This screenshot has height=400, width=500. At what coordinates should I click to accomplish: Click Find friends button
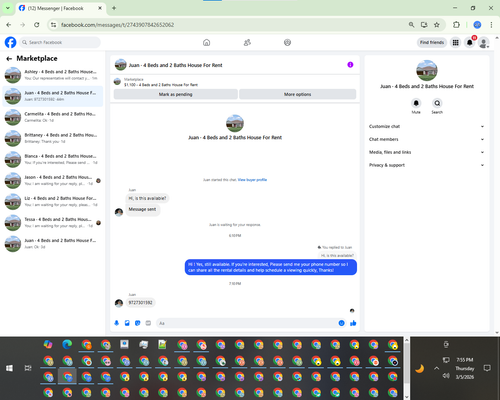pos(432,42)
